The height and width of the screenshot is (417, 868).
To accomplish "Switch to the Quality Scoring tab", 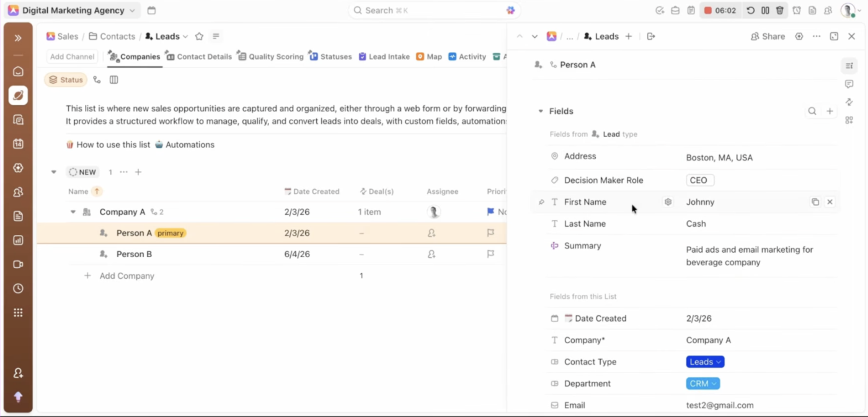I will point(270,56).
